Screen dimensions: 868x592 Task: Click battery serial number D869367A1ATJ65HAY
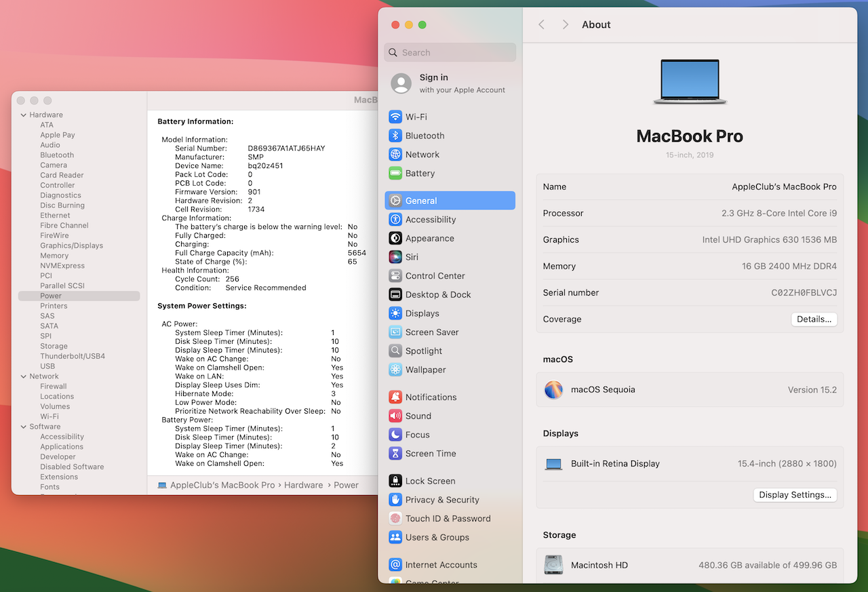pos(286,149)
